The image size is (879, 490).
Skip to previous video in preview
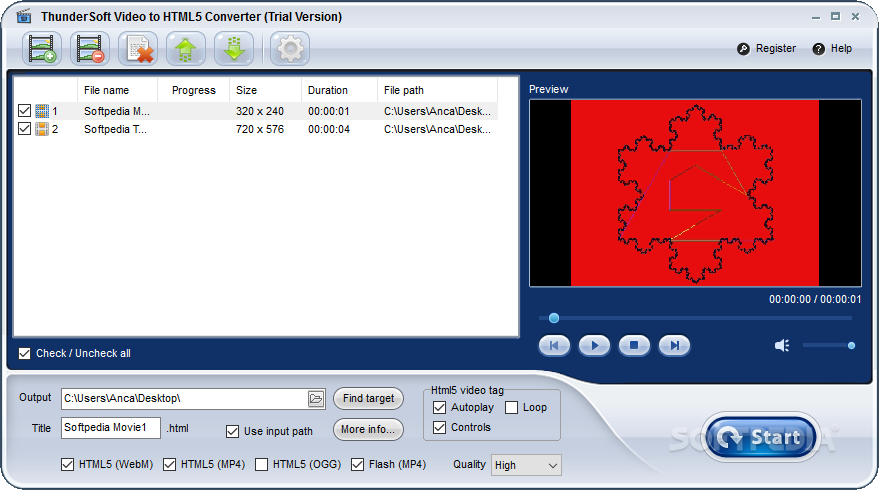(x=554, y=345)
